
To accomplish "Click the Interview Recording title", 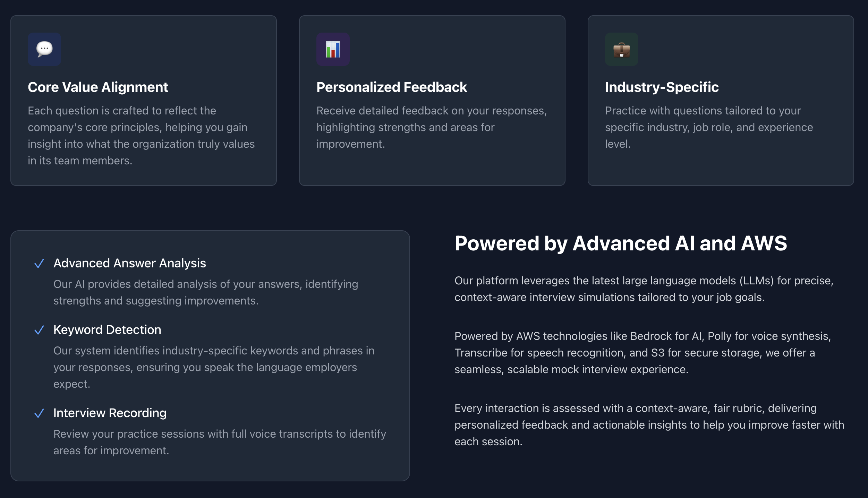I will [110, 413].
